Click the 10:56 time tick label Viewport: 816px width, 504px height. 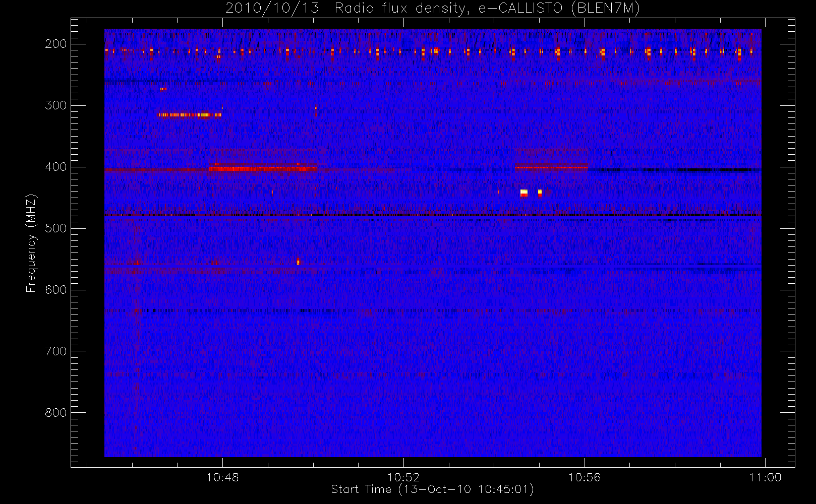[x=585, y=477]
